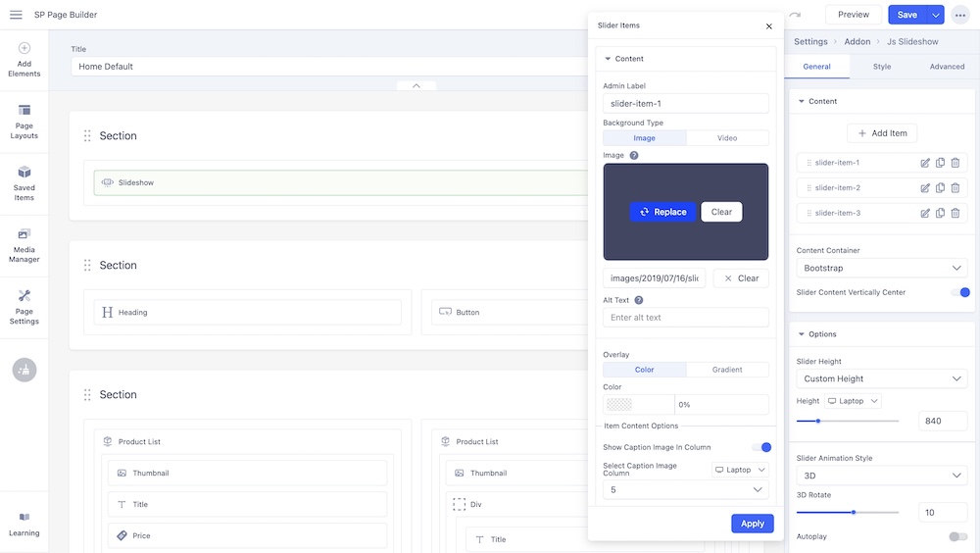Image resolution: width=980 pixels, height=553 pixels.
Task: Toggle Slider Content Vertically Center switch
Action: point(959,292)
